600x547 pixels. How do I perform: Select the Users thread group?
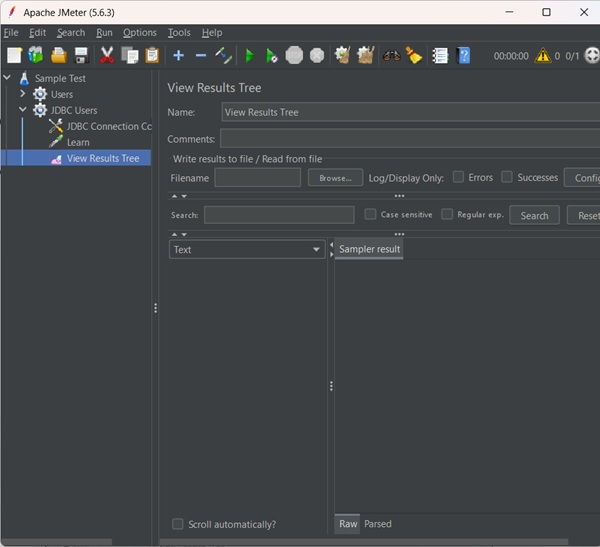62,95
